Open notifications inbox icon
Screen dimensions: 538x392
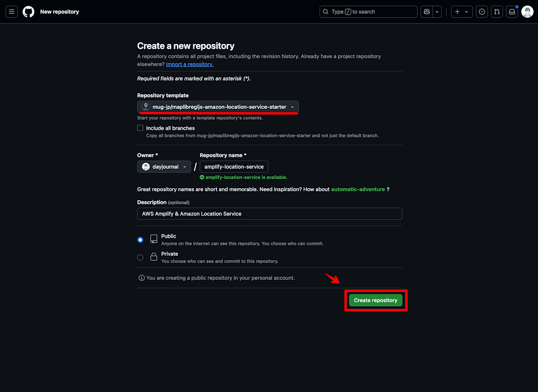coord(512,12)
